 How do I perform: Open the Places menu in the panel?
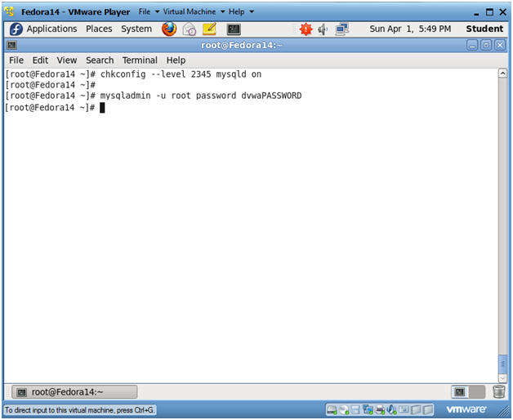99,29
